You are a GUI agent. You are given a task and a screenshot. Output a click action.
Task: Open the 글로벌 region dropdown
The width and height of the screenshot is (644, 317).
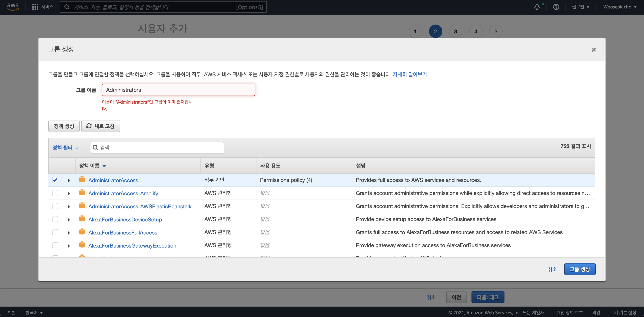[581, 7]
